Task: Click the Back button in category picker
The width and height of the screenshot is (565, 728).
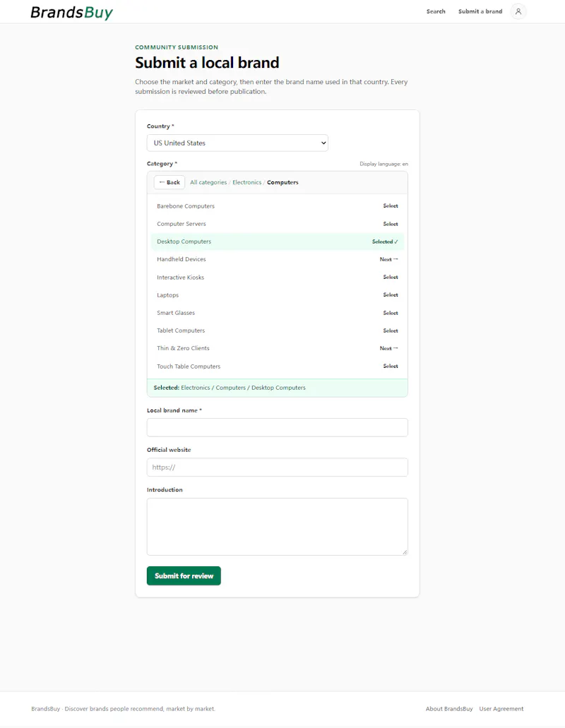Action: click(169, 182)
